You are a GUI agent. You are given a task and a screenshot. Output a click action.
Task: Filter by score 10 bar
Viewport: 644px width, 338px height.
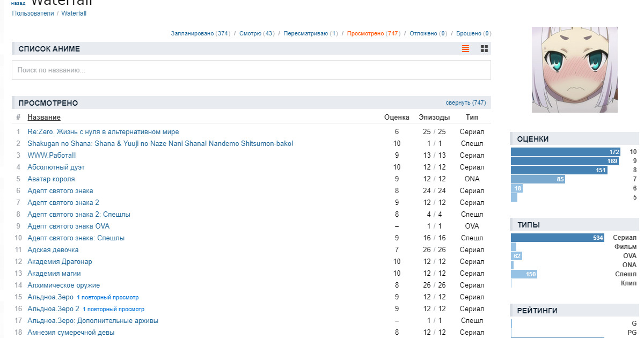[566, 152]
